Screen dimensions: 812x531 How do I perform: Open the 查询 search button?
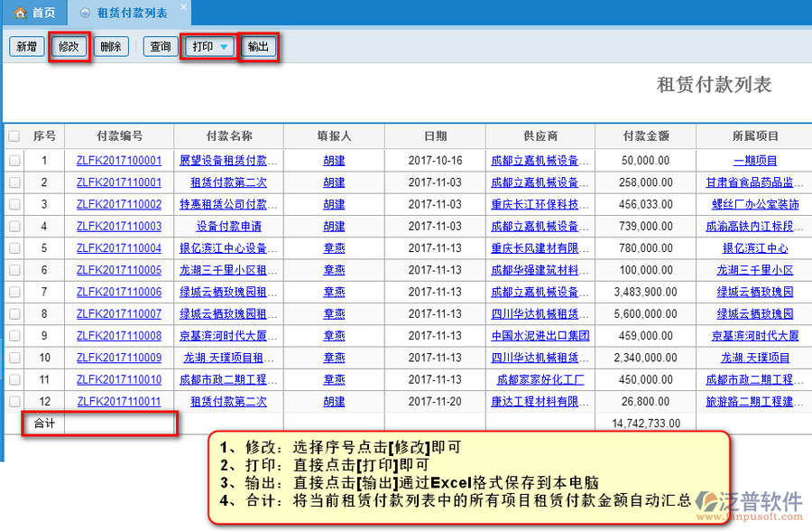(161, 46)
